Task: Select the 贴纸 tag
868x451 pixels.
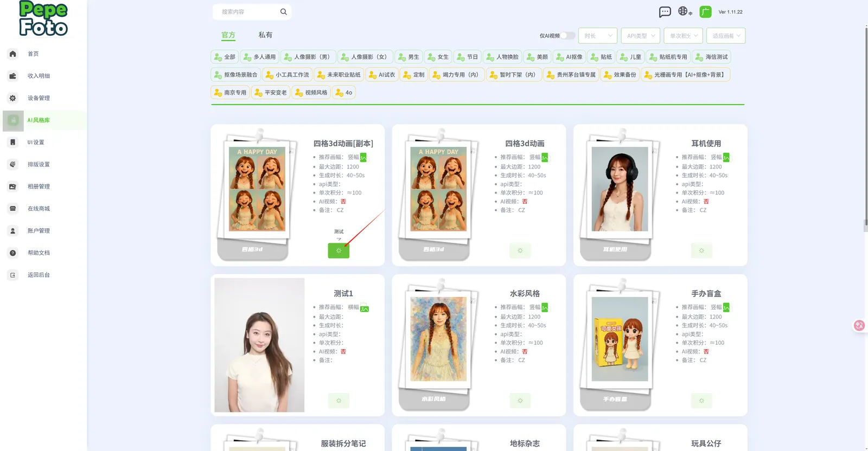Action: 601,57
